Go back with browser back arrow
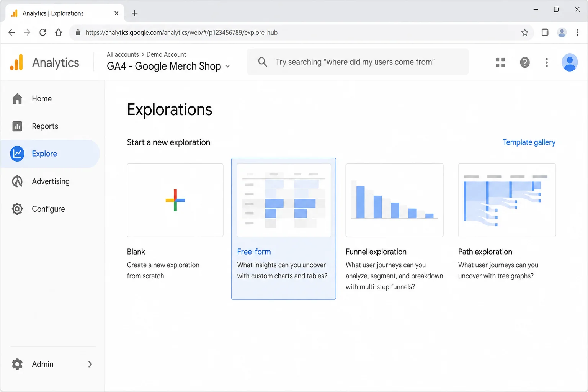Screen dimensions: 588x392 click(x=12, y=33)
